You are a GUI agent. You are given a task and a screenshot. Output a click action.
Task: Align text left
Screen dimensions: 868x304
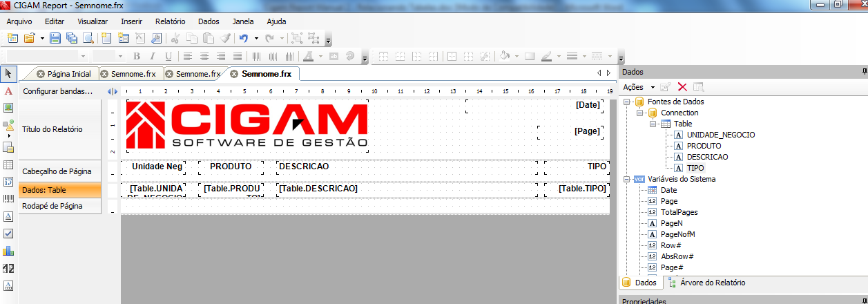(x=187, y=56)
